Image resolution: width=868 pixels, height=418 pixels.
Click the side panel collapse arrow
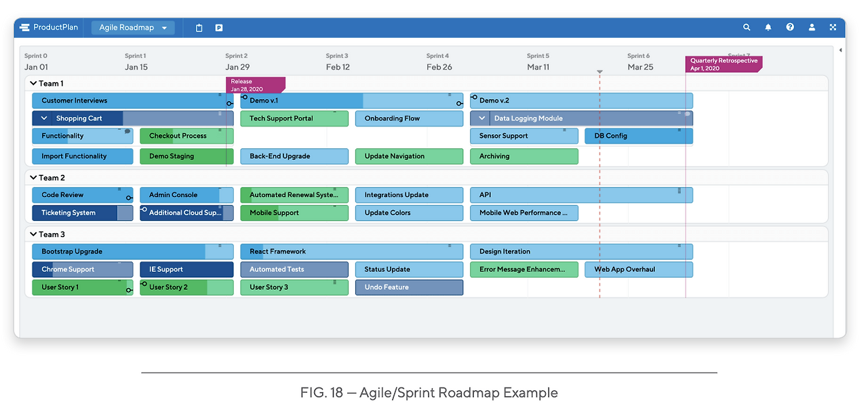coord(841,50)
